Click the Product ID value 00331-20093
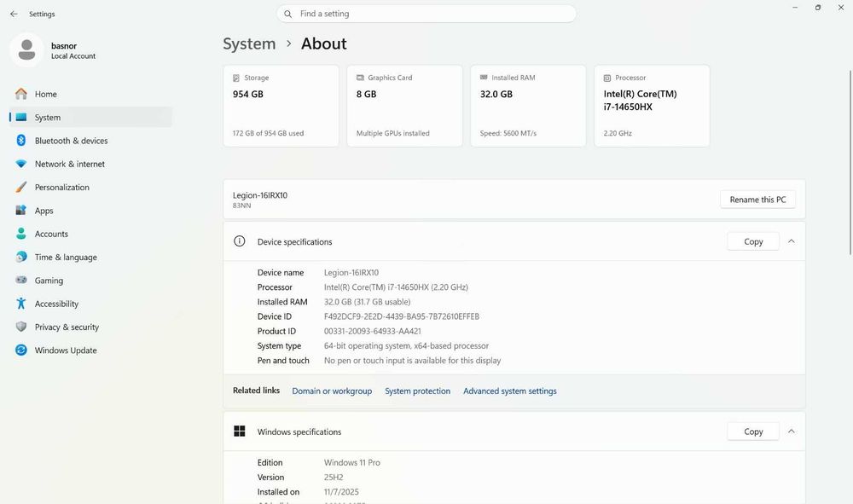 tap(373, 331)
